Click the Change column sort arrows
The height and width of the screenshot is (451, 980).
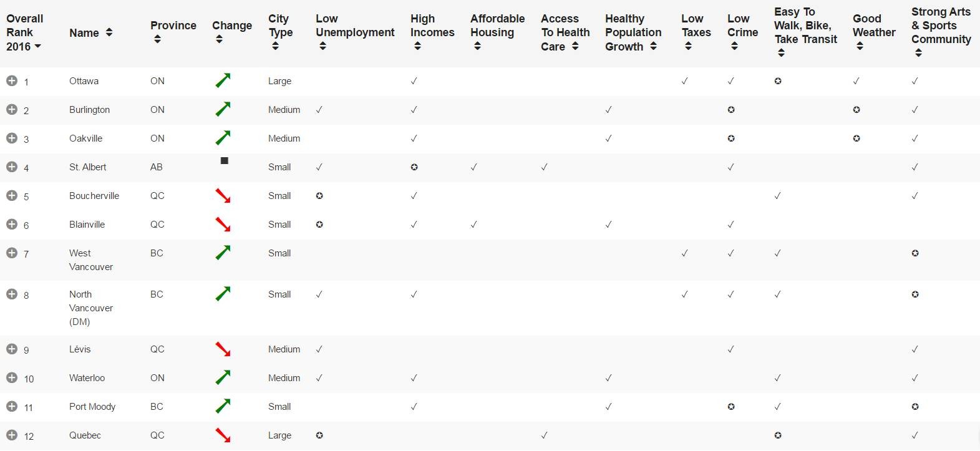point(219,39)
